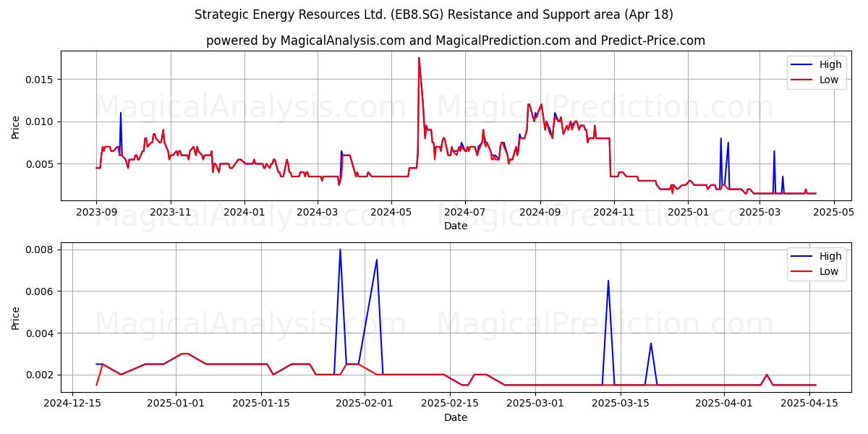Click the 2023-09 date tick
The image size is (868, 434).
96,212
